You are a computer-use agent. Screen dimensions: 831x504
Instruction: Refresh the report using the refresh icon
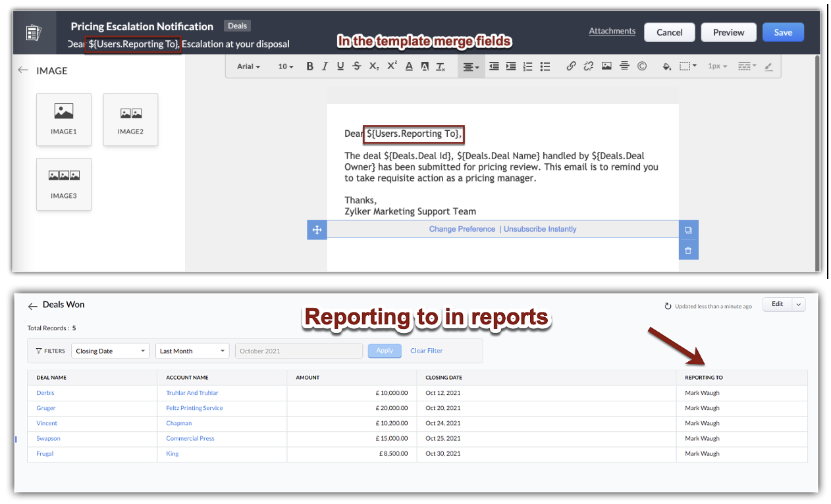tap(668, 306)
